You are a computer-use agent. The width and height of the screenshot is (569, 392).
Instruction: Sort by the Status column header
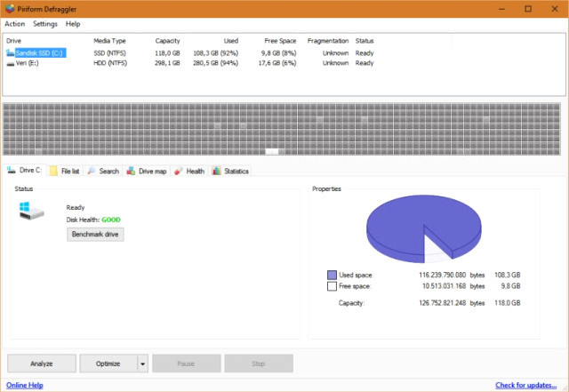click(365, 41)
